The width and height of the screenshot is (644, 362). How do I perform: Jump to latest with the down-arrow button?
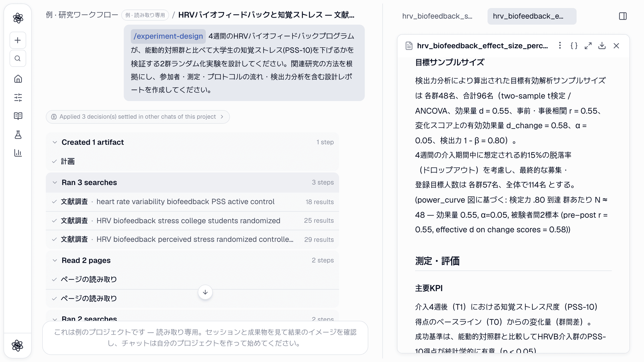point(205,292)
